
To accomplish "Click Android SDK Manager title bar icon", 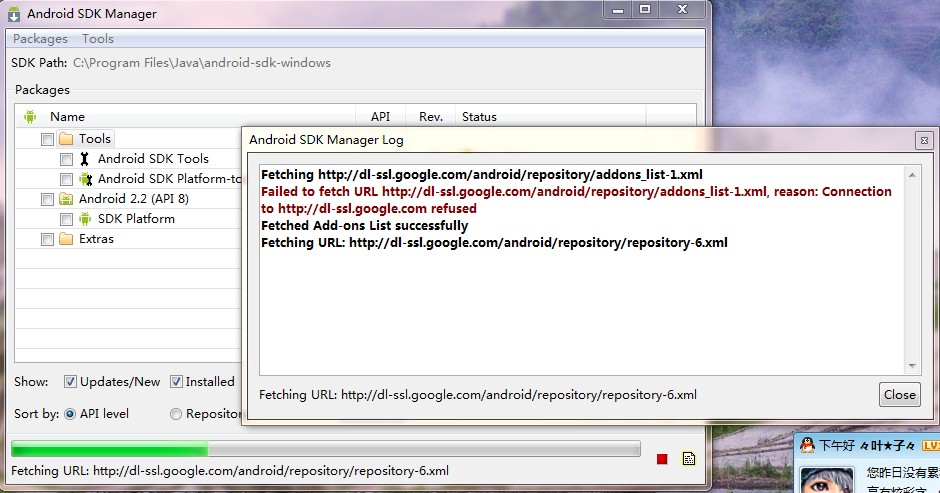I will coord(14,13).
